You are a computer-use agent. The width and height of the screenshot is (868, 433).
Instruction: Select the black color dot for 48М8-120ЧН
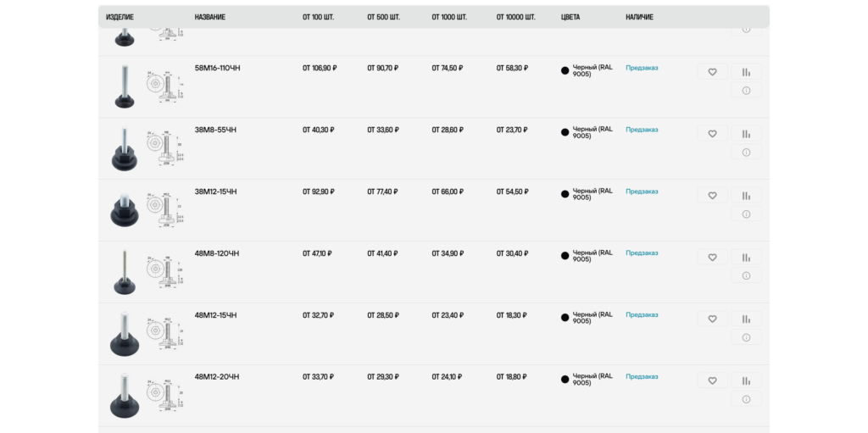565,256
